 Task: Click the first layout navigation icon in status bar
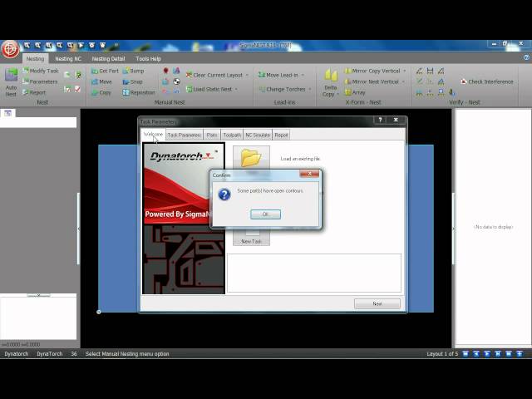tap(465, 354)
